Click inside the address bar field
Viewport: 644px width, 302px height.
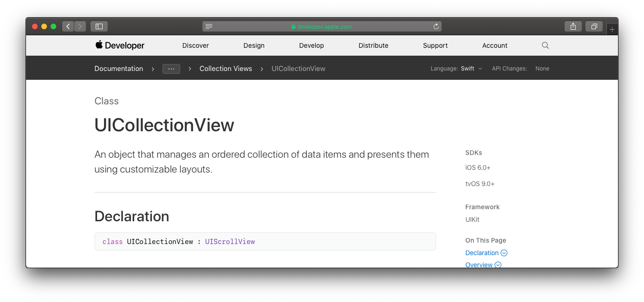[x=322, y=26]
